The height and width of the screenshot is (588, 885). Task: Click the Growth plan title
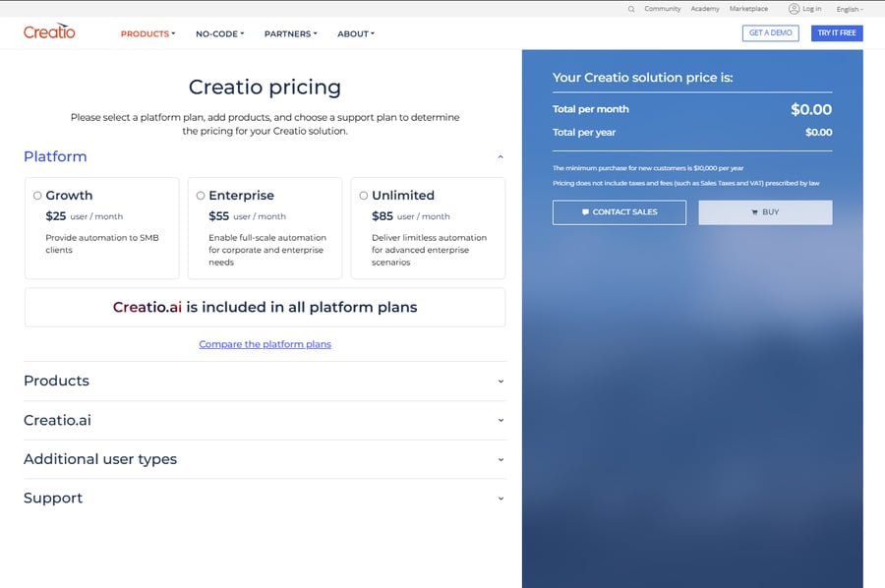click(69, 196)
